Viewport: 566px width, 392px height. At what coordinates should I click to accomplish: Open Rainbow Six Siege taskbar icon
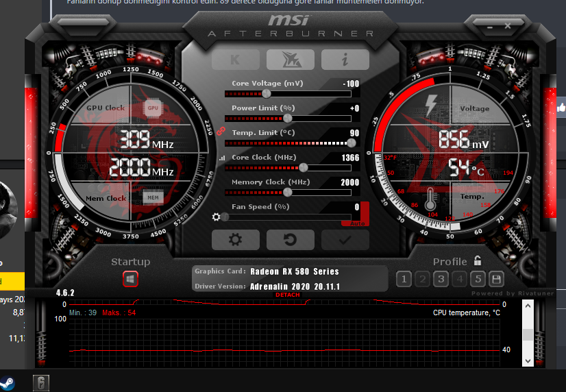41,383
